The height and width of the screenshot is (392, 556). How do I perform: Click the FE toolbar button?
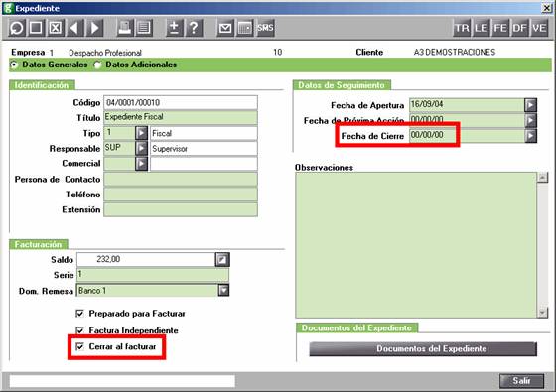[500, 28]
